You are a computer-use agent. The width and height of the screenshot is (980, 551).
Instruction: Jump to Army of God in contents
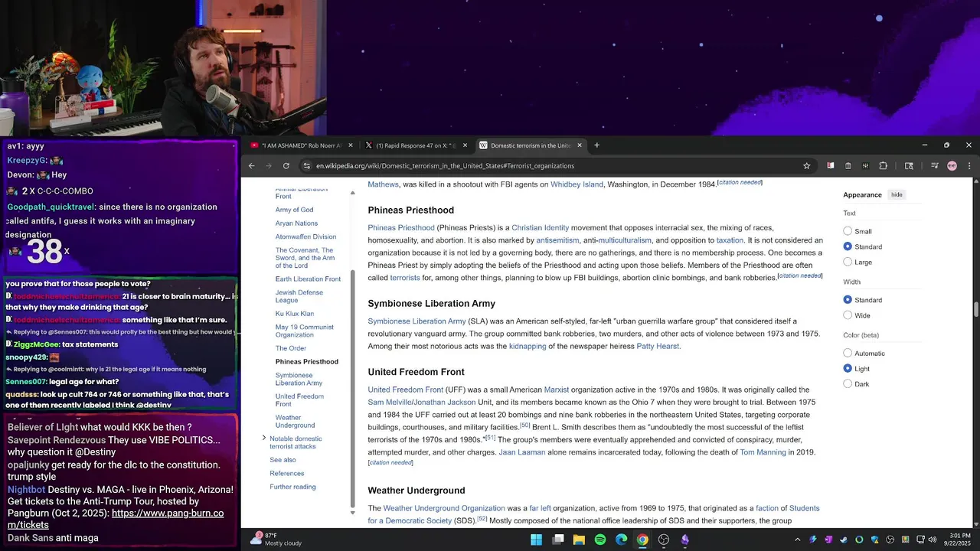pyautogui.click(x=294, y=210)
